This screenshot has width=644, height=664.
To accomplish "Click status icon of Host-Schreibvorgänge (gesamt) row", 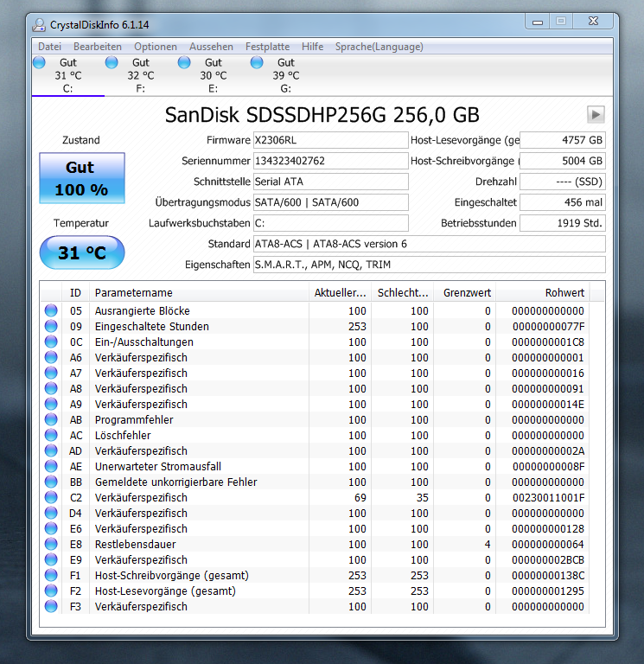I will click(51, 576).
